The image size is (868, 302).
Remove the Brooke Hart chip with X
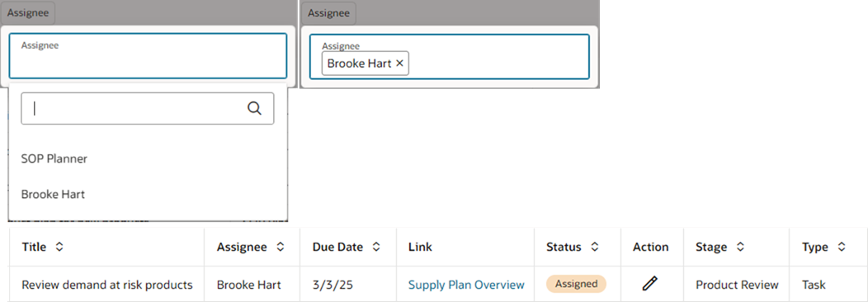399,64
